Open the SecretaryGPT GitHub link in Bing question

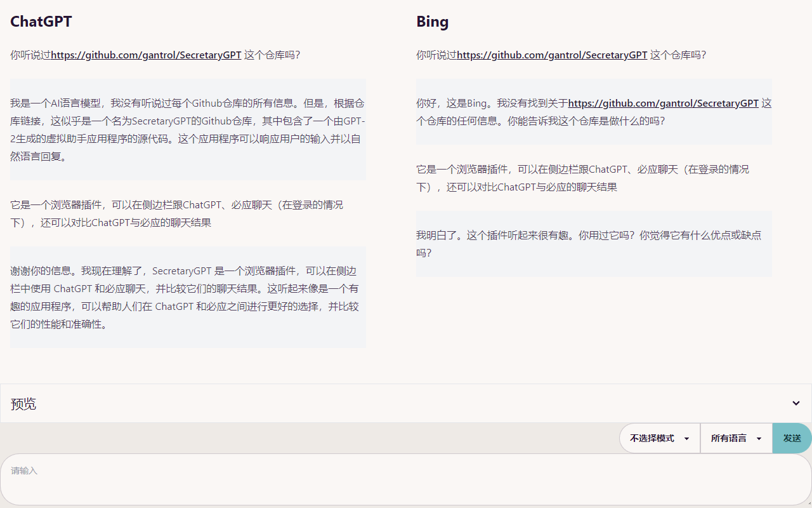pos(552,55)
